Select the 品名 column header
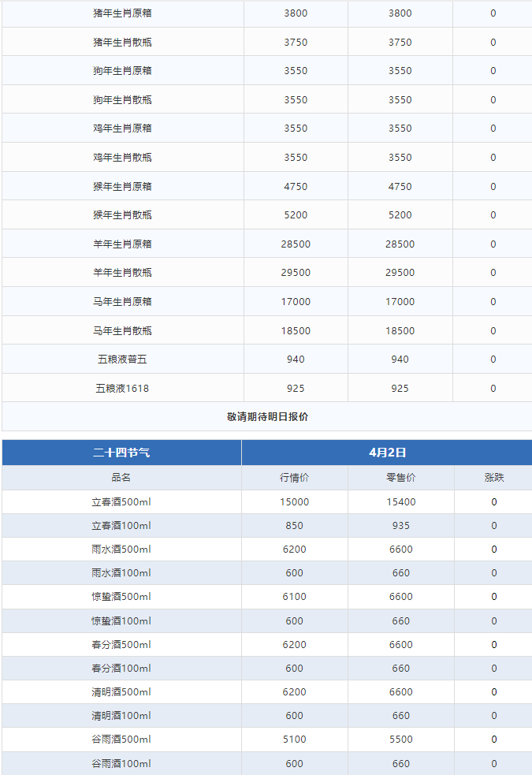Screen dimensions: 532x775 point(121,478)
